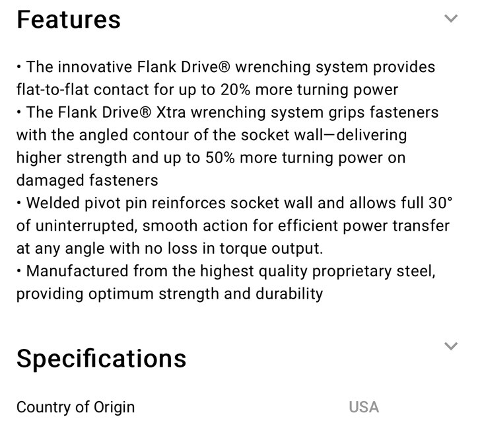
Task: Click the '30°' figure in the pivot pin bullet
Action: pyautogui.click(x=440, y=203)
